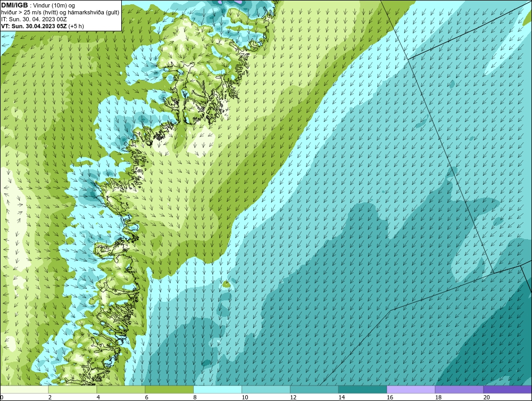Screen dimensions: 532x401
Task: Click the '(+5 h)' forecast offset text
Action: tap(76, 26)
